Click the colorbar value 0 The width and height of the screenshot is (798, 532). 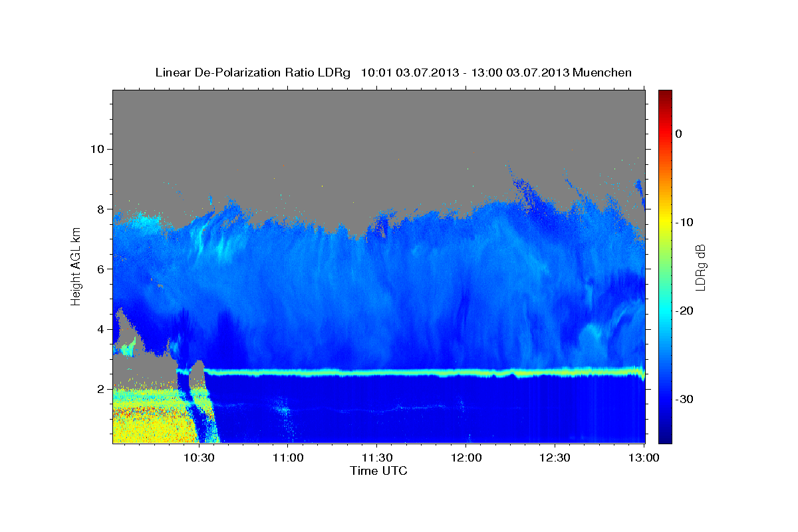click(x=679, y=134)
